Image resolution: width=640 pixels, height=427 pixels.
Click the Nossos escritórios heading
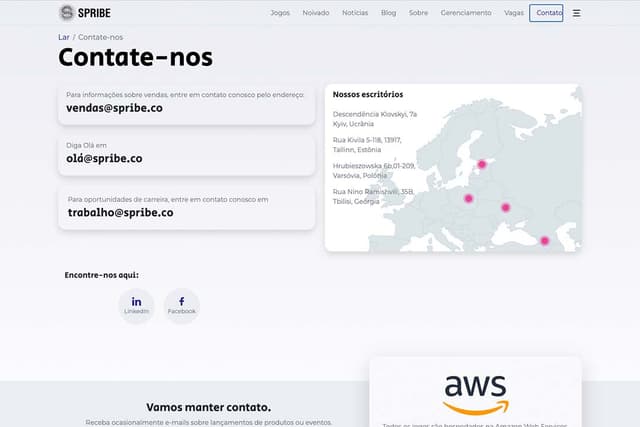pyautogui.click(x=368, y=94)
